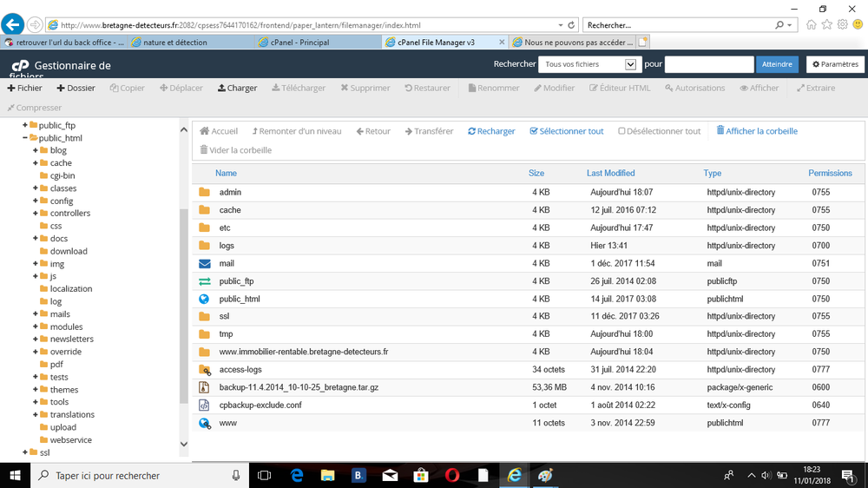Click Recharger to reload file list
The width and height of the screenshot is (868, 488).
(491, 131)
